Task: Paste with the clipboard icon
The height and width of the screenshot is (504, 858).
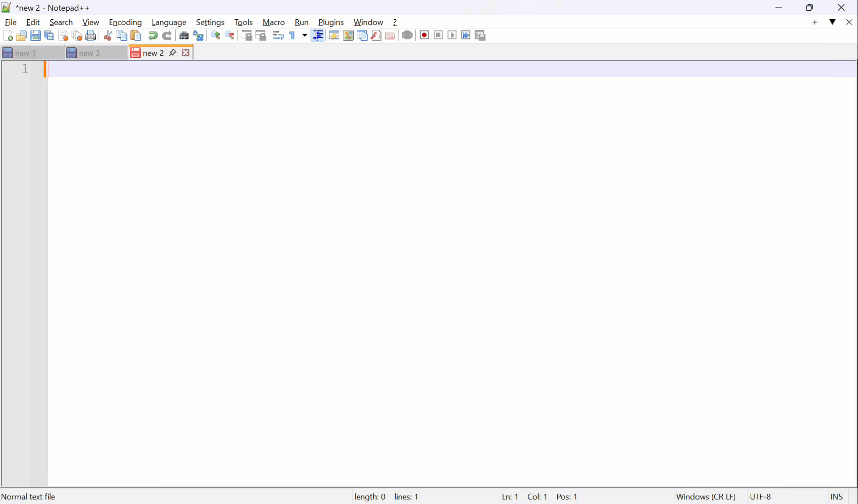Action: pos(136,36)
